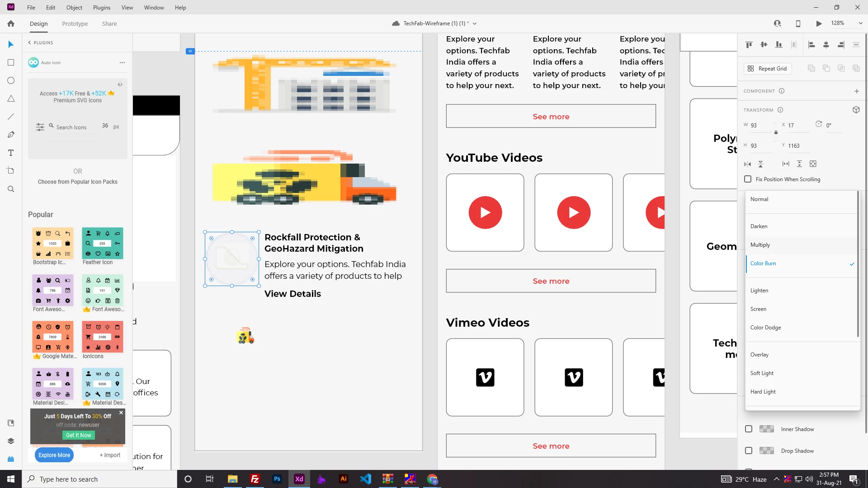This screenshot has height=488, width=868.
Task: Click the desktop preview play icon
Action: [819, 23]
